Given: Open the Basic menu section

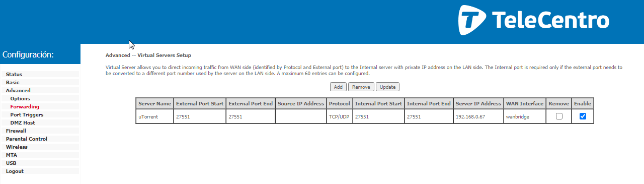Looking at the screenshot, I should coord(13,83).
